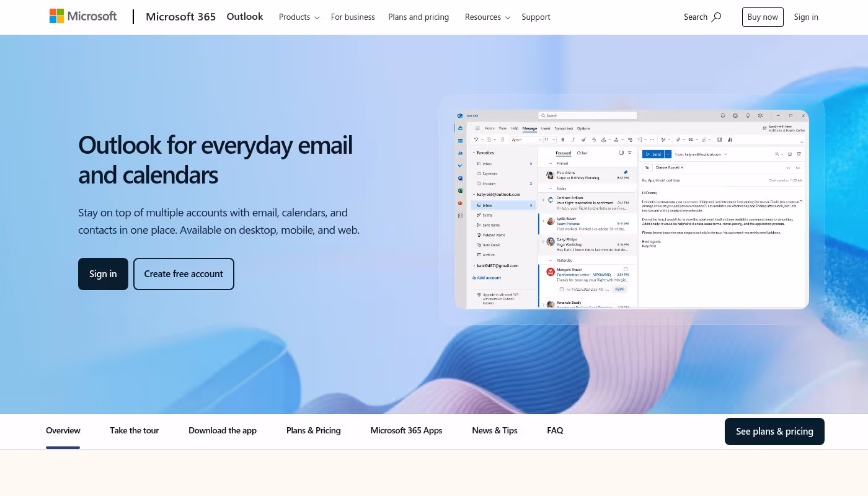The image size is (868, 496).
Task: Collapse the Favorites group in the preview's folder pane
Action: [x=474, y=153]
